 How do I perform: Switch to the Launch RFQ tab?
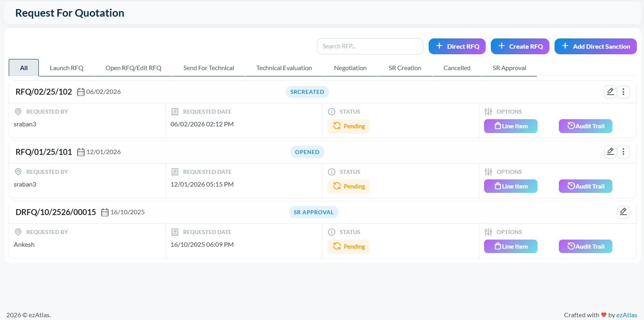(x=66, y=68)
